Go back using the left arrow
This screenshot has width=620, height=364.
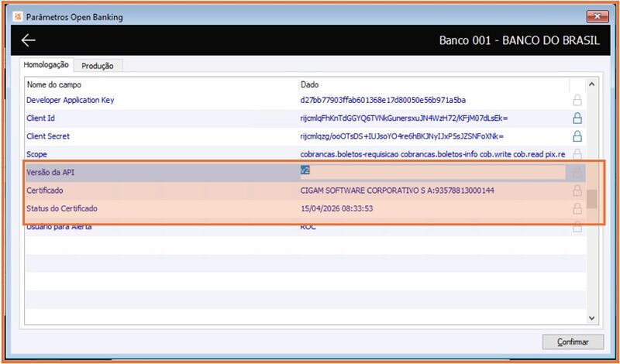point(29,40)
